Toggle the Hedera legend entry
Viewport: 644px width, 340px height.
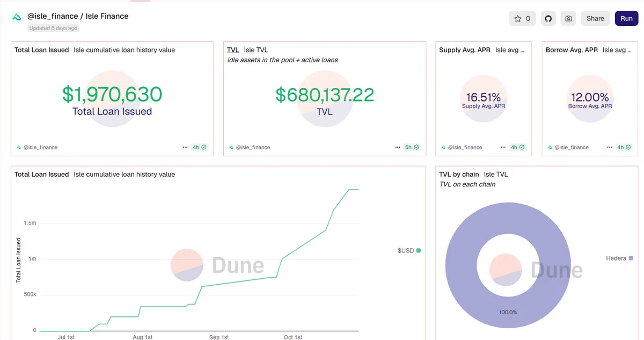click(619, 258)
